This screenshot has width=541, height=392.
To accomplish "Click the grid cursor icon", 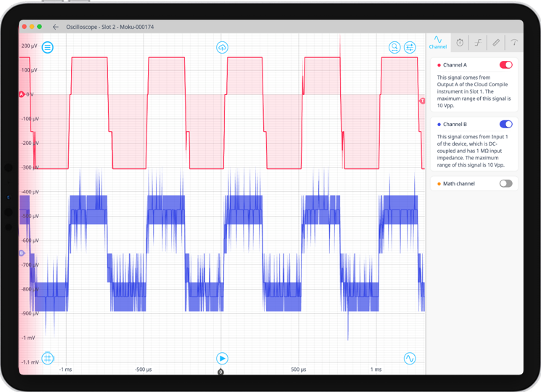I will coord(48,358).
